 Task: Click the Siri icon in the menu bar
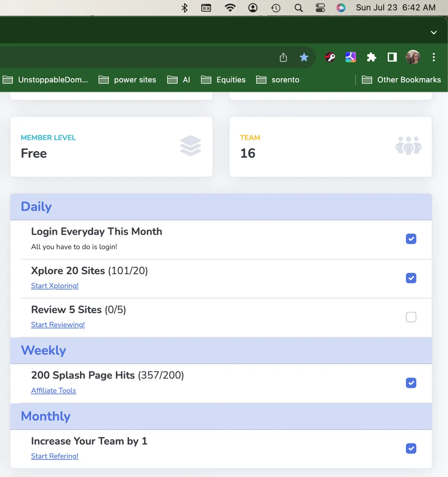pos(341,8)
